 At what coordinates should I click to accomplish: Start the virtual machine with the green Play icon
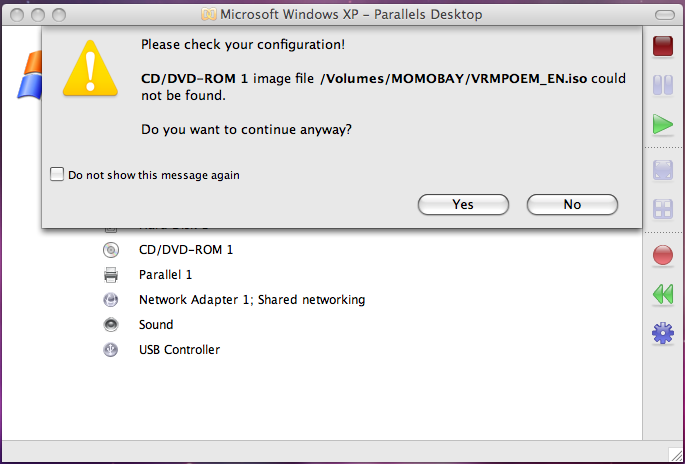[662, 124]
